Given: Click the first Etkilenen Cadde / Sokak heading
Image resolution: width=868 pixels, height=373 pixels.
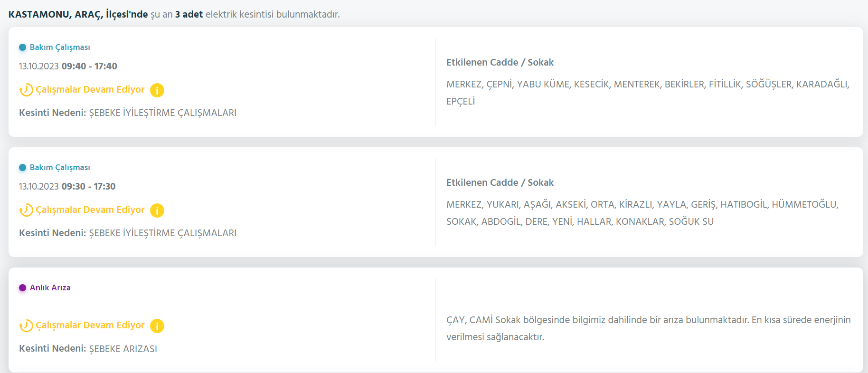Looking at the screenshot, I should point(500,62).
